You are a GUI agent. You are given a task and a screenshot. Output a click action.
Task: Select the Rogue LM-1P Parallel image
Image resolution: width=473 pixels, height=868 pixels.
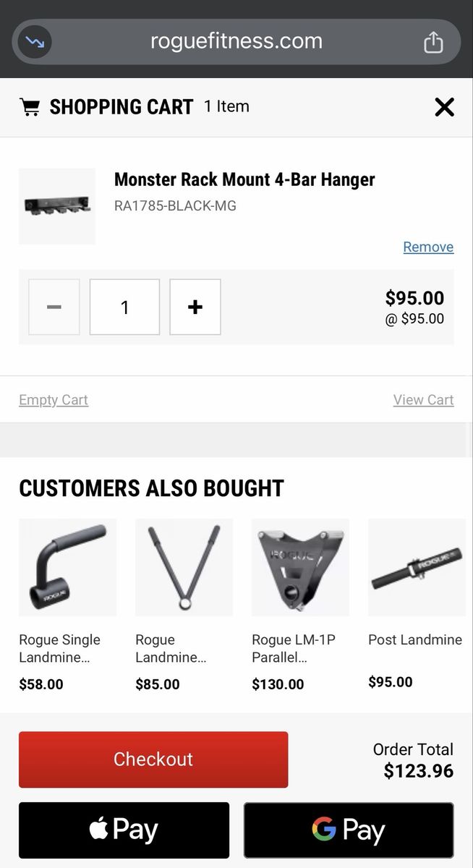(300, 567)
